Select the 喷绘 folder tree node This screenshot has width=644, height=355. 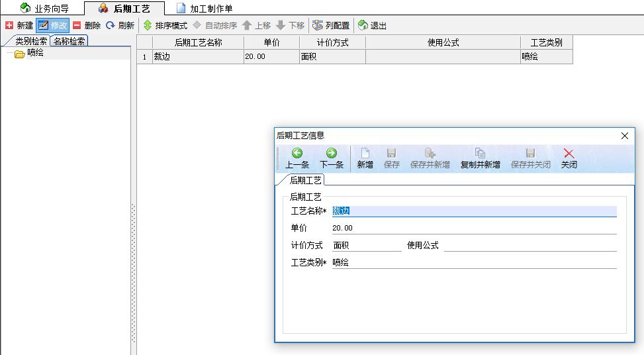click(35, 53)
